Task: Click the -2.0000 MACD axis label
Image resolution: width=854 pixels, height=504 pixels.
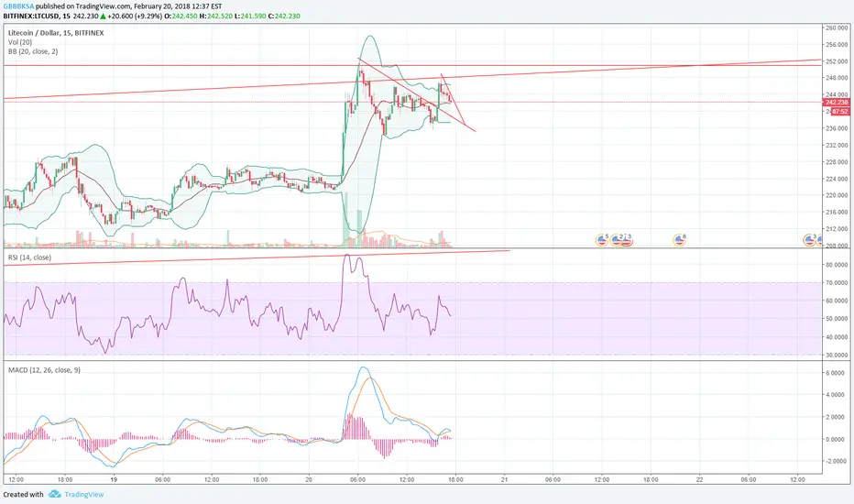Action: coord(836,461)
